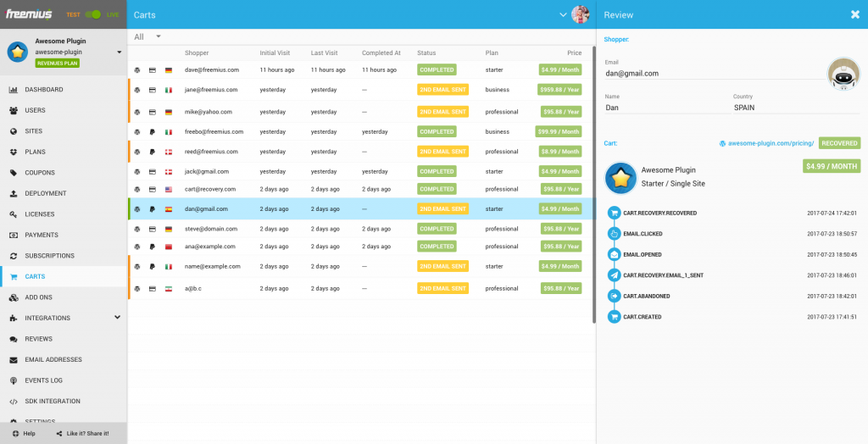Click the Status column header

426,53
